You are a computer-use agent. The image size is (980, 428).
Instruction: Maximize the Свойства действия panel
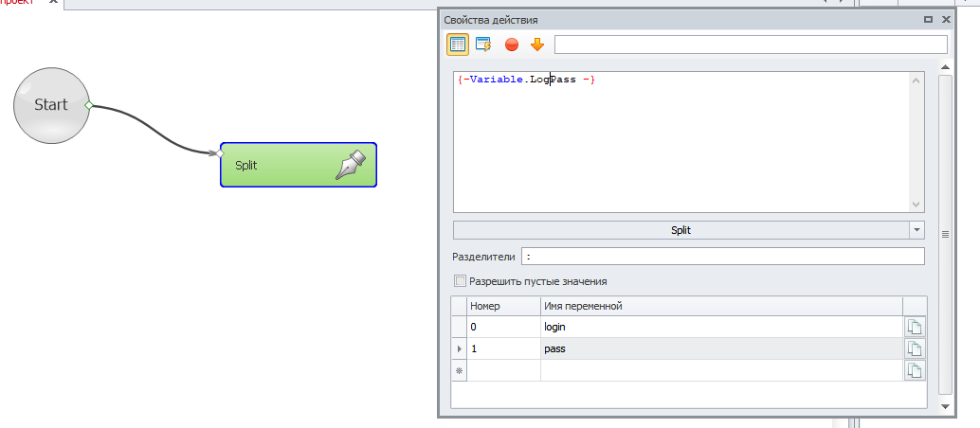[x=928, y=19]
